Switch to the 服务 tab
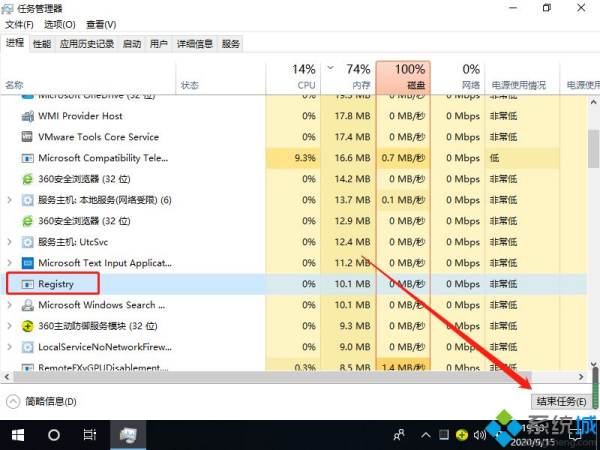Viewport: 600px width, 450px height. coord(230,44)
